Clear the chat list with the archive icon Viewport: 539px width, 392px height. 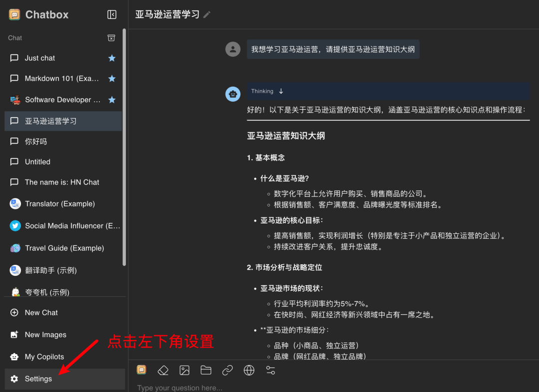coord(111,38)
